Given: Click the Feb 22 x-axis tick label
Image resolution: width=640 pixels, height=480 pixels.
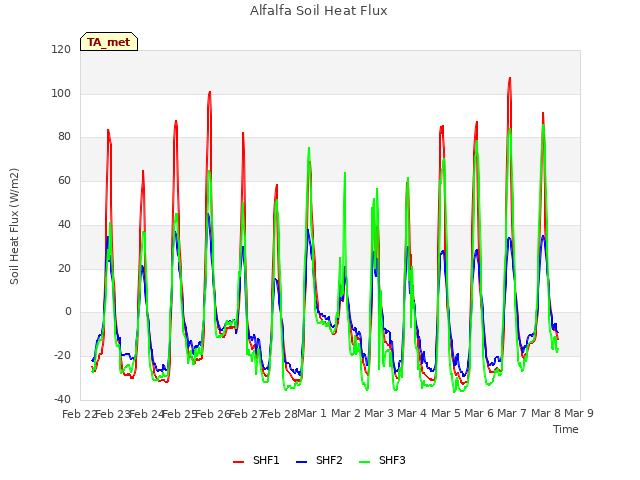Looking at the screenshot, I should click(79, 414).
